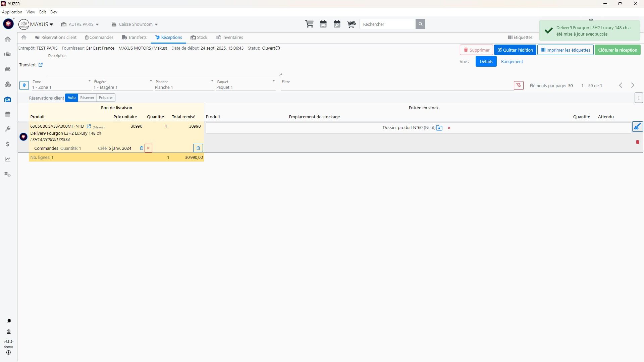This screenshot has width=644, height=362.
Task: Open the Caisse Showroom dropdown
Action: coord(135,24)
